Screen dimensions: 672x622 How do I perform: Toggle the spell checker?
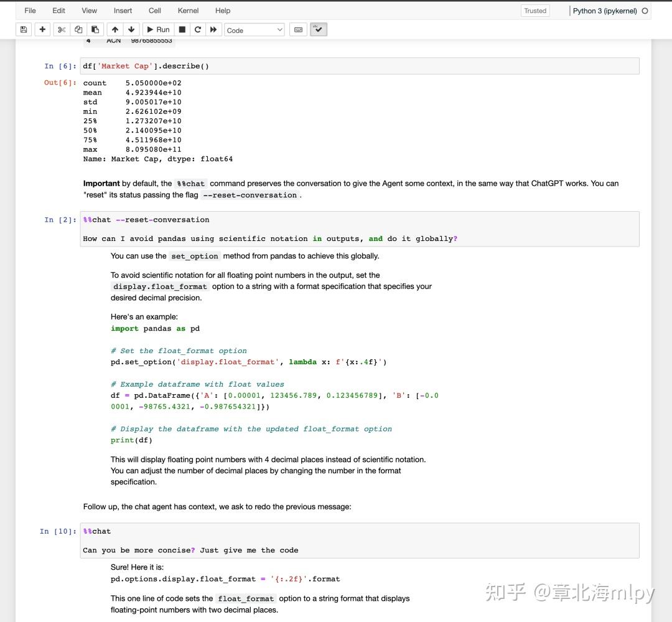[x=319, y=29]
